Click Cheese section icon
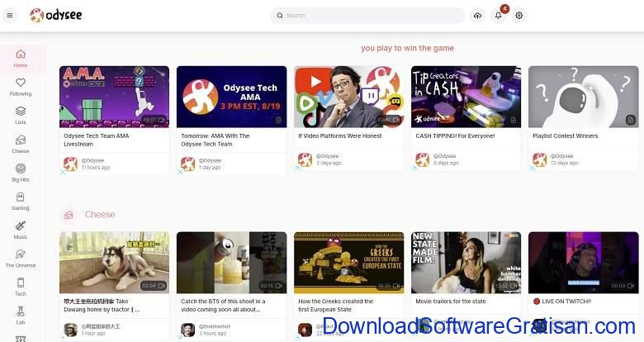 (69, 215)
